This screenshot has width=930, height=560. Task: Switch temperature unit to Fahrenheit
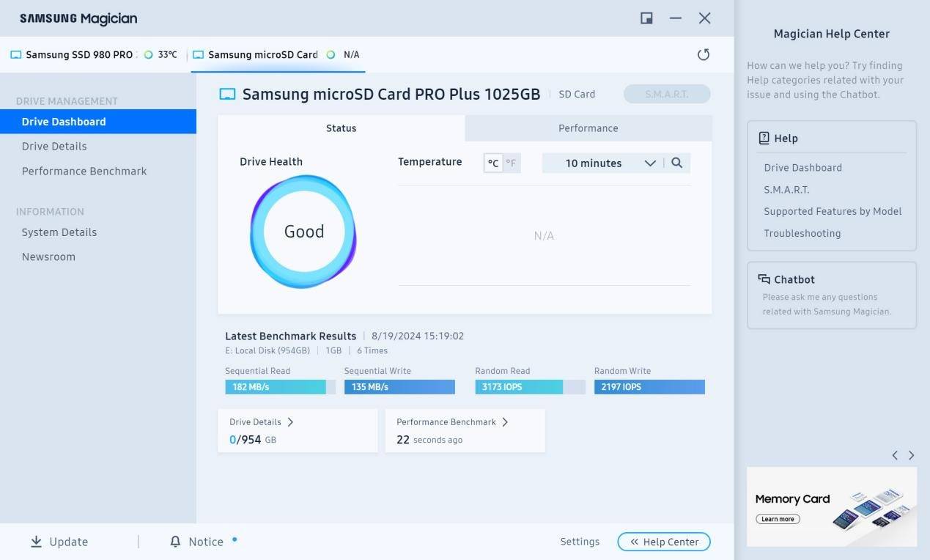point(511,163)
